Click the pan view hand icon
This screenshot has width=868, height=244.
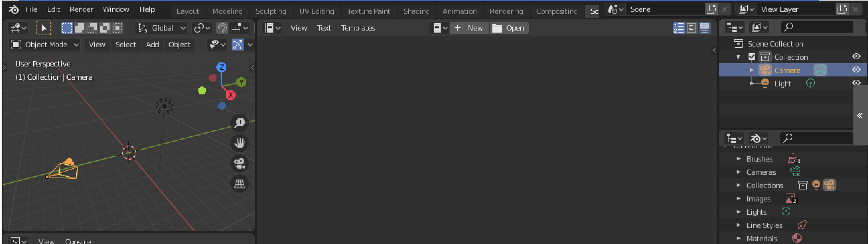point(240,143)
